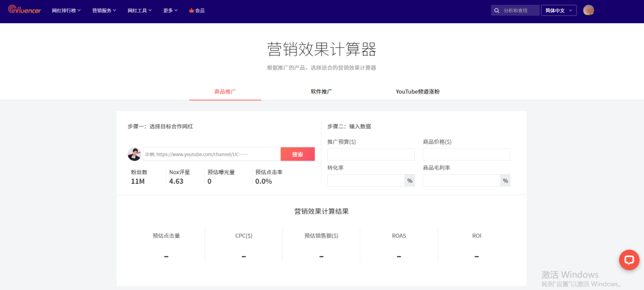Click the user profile avatar
This screenshot has width=644, height=290.
[x=589, y=10]
